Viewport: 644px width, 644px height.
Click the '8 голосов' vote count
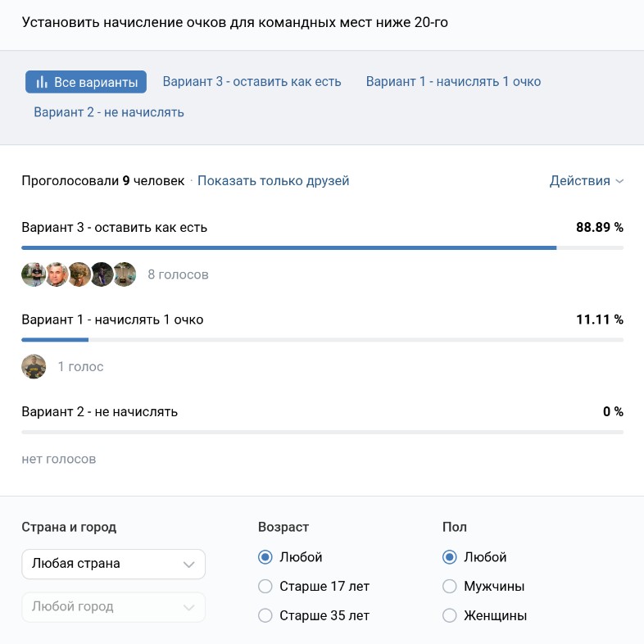point(178,275)
